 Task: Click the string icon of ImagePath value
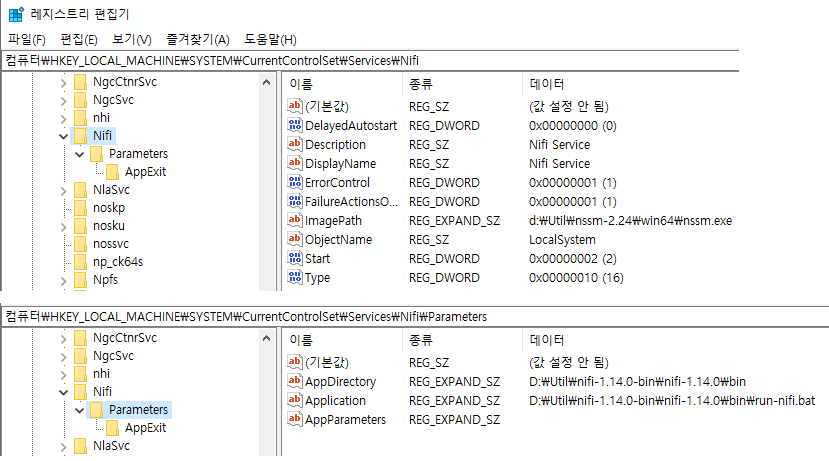[294, 220]
